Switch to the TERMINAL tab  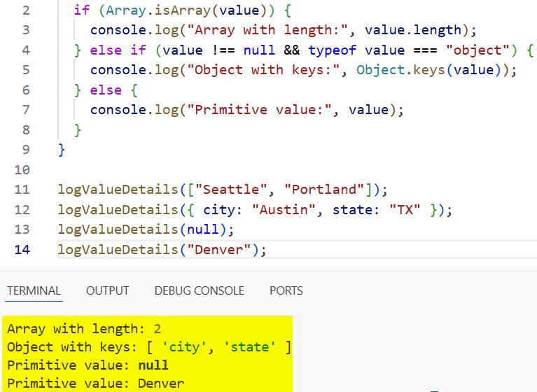(34, 290)
